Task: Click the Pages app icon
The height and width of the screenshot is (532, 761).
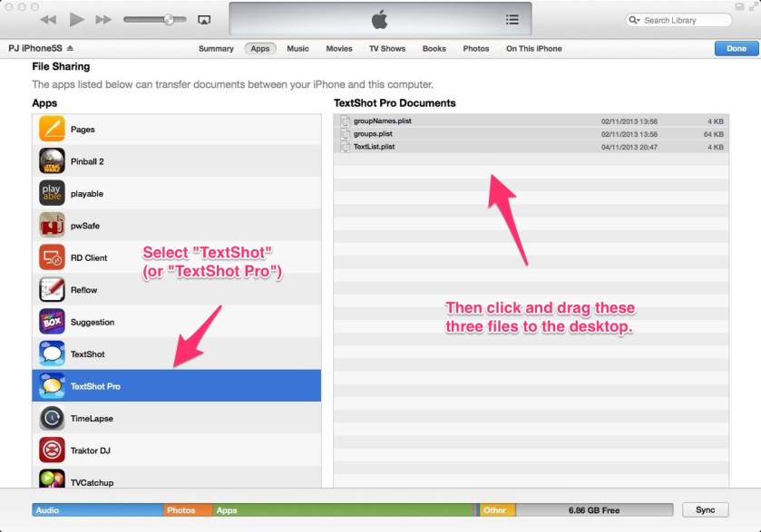Action: tap(52, 130)
